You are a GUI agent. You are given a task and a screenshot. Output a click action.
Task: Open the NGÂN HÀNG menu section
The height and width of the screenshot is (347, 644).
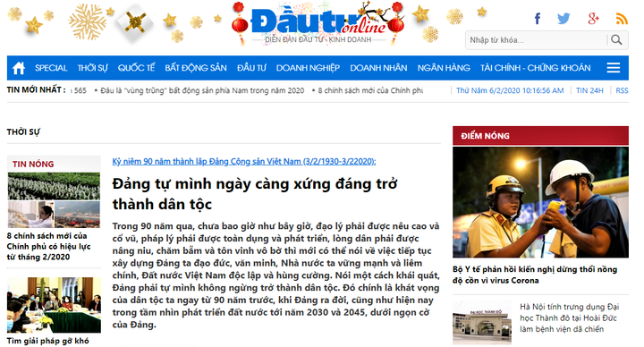[444, 68]
